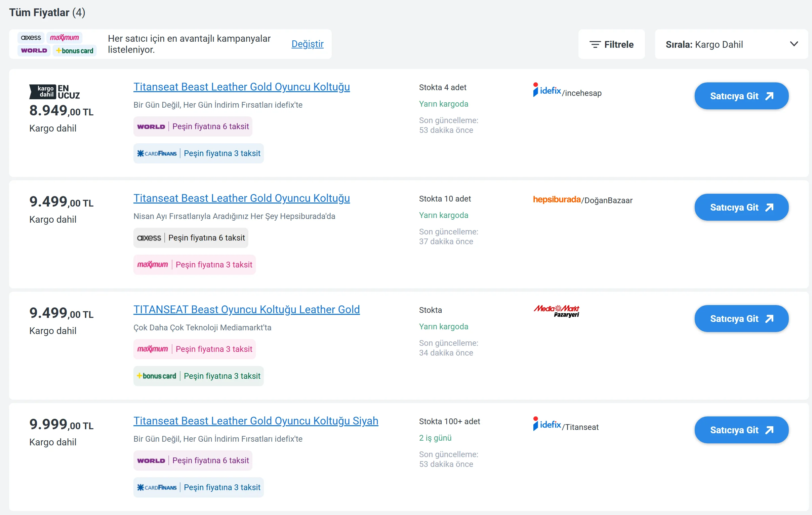
Task: Click the idefix/Titanseat seller logo
Action: click(x=566, y=425)
